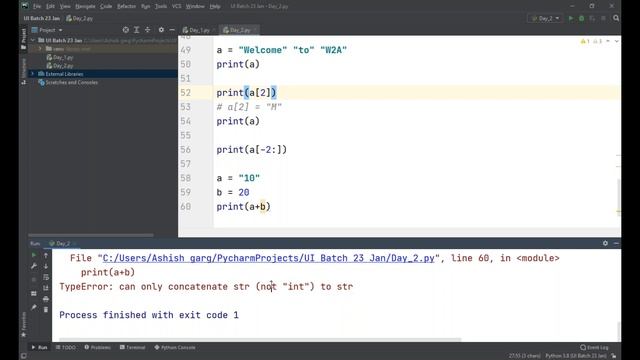Restore layout icon in Run panel

pyautogui.click(x=34, y=293)
